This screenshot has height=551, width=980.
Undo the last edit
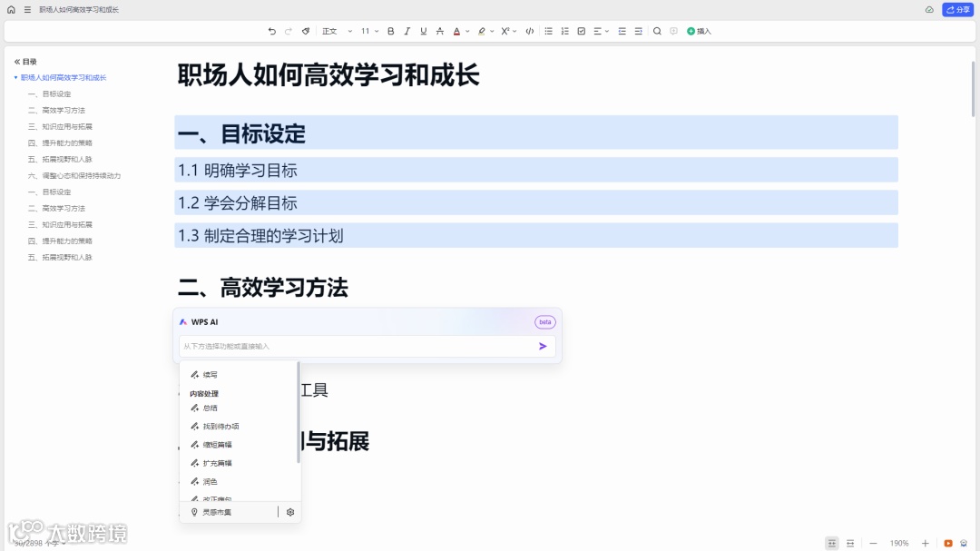[272, 31]
